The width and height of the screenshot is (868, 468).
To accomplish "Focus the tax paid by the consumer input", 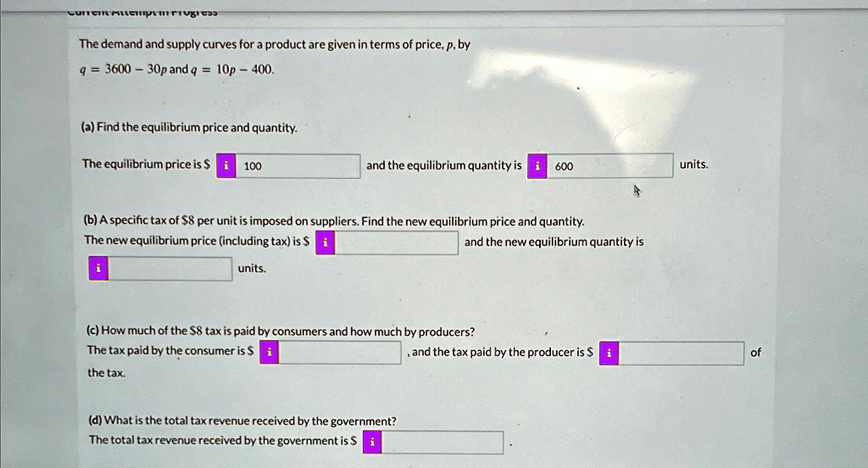I will (340, 352).
